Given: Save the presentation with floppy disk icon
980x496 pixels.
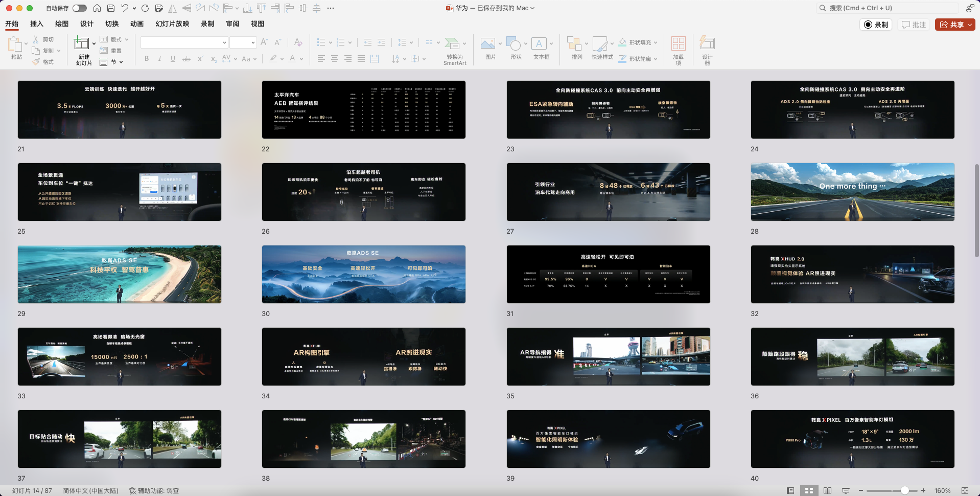Looking at the screenshot, I should click(111, 8).
